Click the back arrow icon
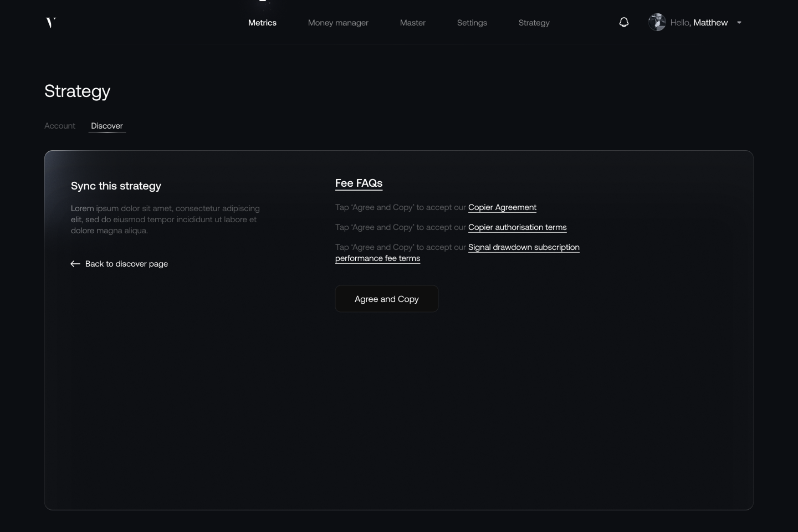 (75, 264)
